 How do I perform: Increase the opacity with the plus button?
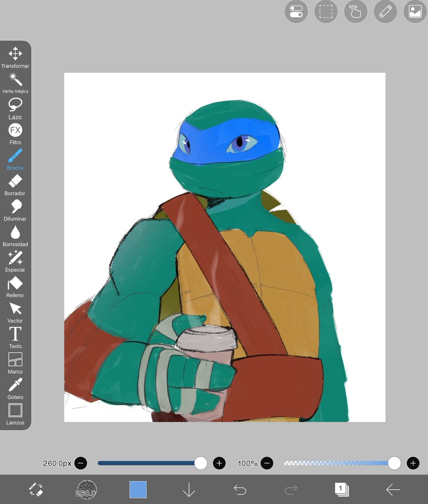pyautogui.click(x=413, y=463)
